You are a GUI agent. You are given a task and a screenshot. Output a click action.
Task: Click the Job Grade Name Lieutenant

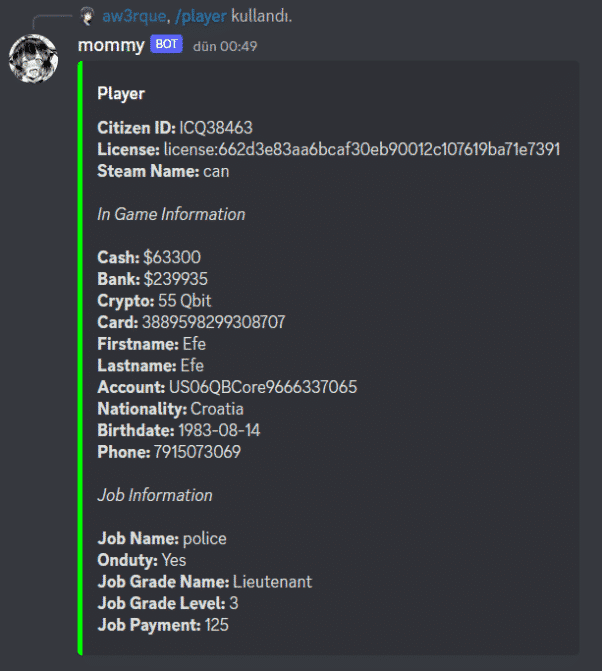coord(272,582)
